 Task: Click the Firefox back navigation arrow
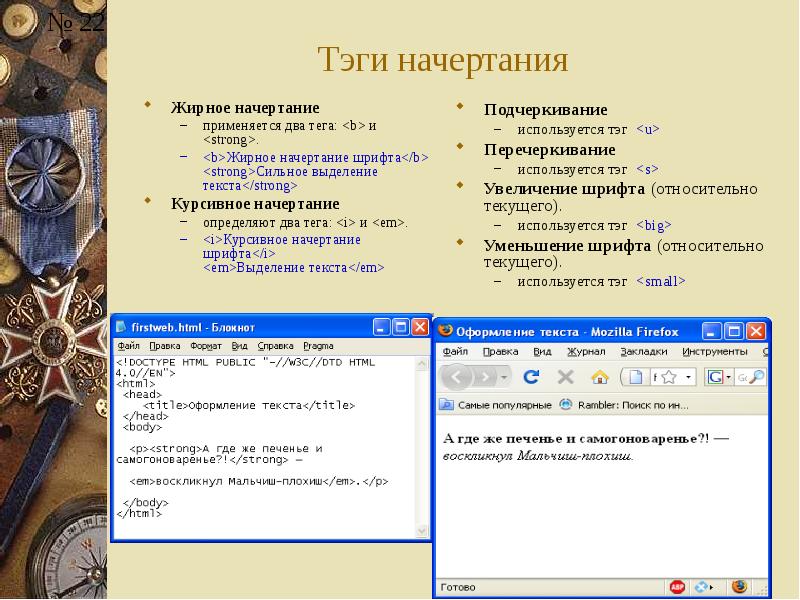(x=456, y=377)
